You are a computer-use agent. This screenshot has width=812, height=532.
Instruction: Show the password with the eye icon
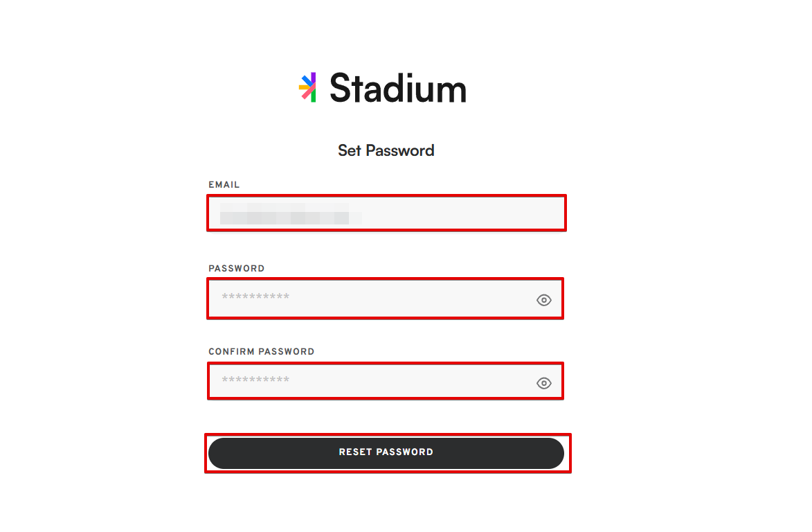click(543, 300)
